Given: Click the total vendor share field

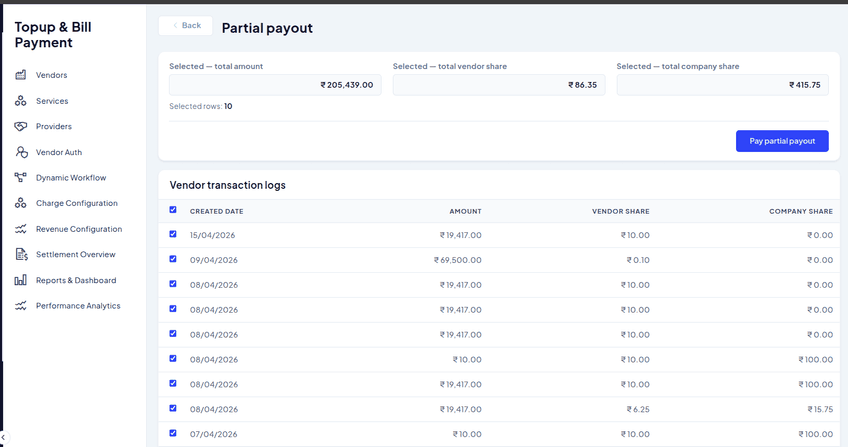Looking at the screenshot, I should click(499, 85).
